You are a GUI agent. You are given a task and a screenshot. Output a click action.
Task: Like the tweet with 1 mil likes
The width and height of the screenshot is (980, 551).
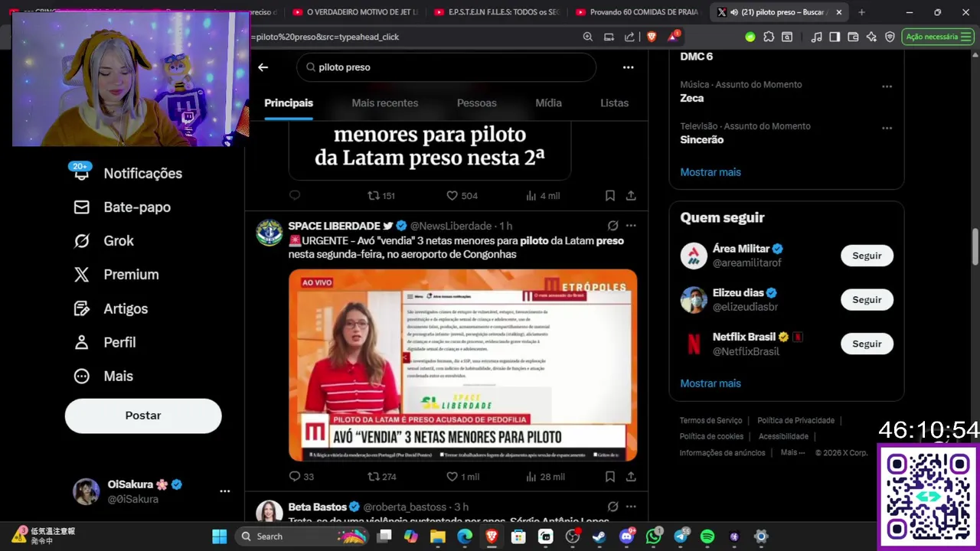[x=462, y=477]
